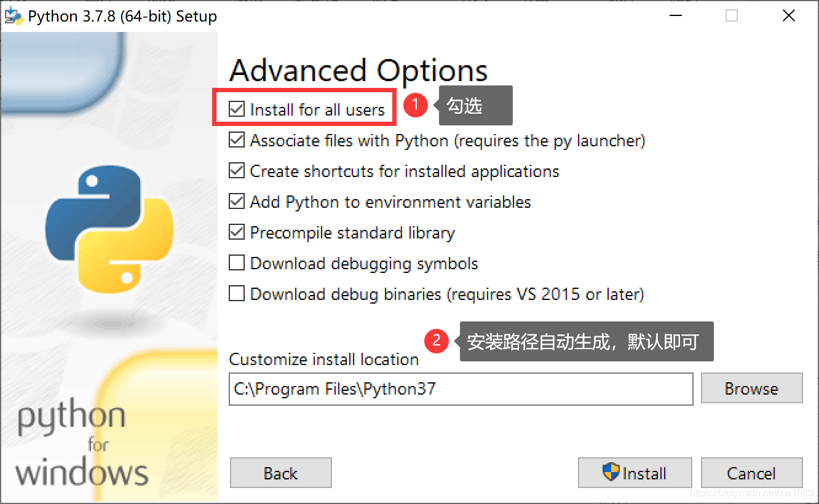Image resolution: width=819 pixels, height=504 pixels.
Task: Enable Download debugging symbols checkbox
Action: (237, 264)
